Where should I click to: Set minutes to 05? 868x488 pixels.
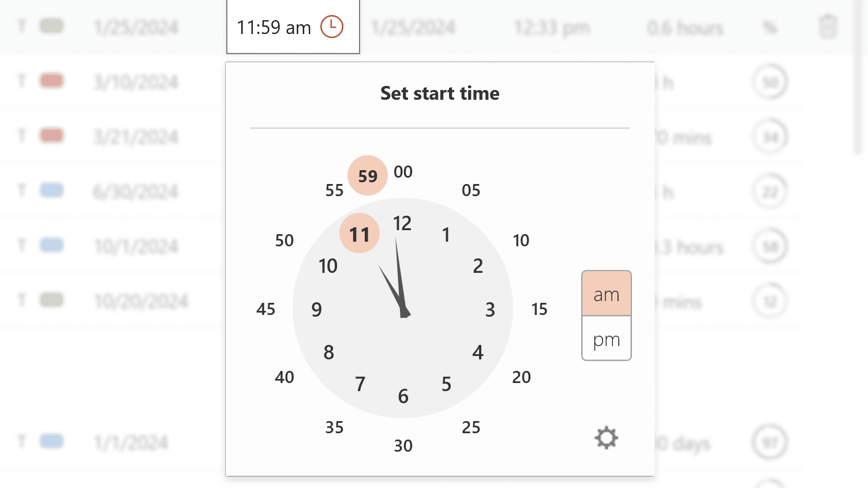471,190
